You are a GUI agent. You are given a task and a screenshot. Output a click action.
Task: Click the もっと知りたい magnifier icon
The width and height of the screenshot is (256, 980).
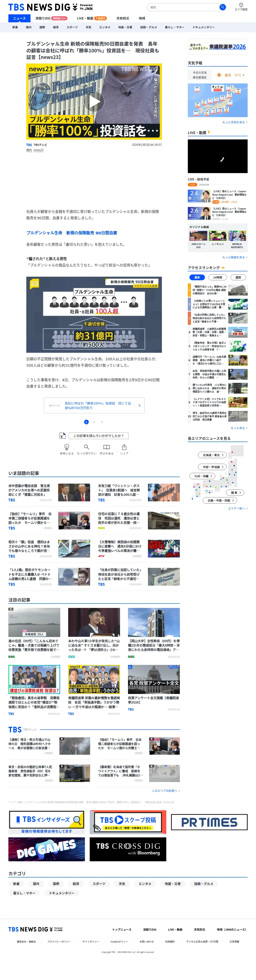coord(87,447)
